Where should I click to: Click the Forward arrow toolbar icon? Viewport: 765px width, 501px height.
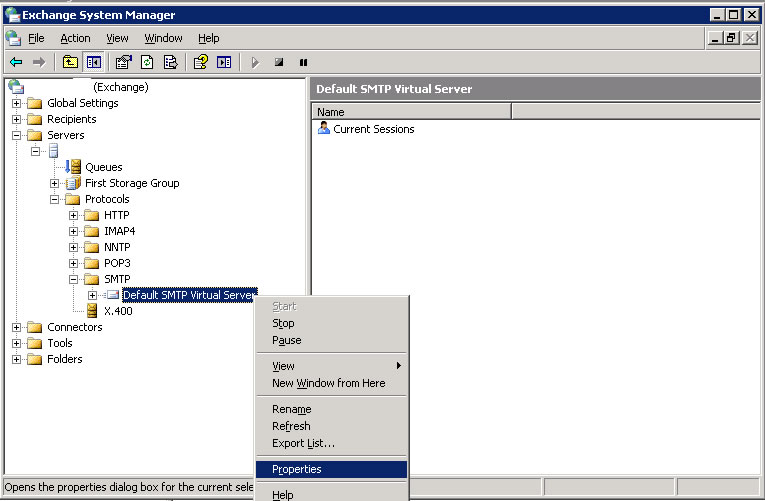(39, 62)
